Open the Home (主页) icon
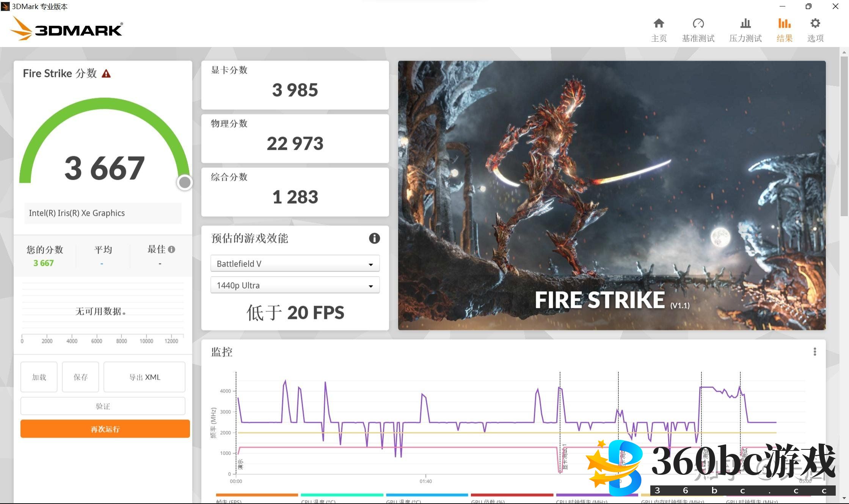849x504 pixels. (x=659, y=24)
